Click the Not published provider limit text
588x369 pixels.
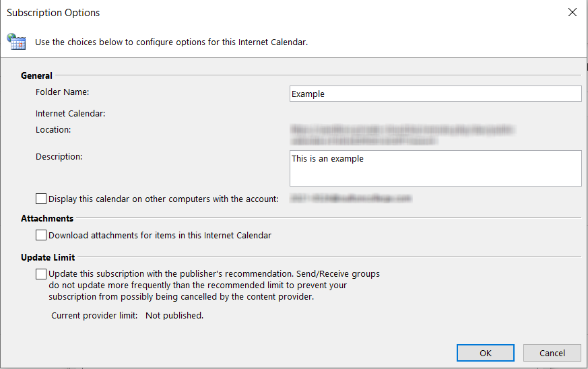coord(174,315)
